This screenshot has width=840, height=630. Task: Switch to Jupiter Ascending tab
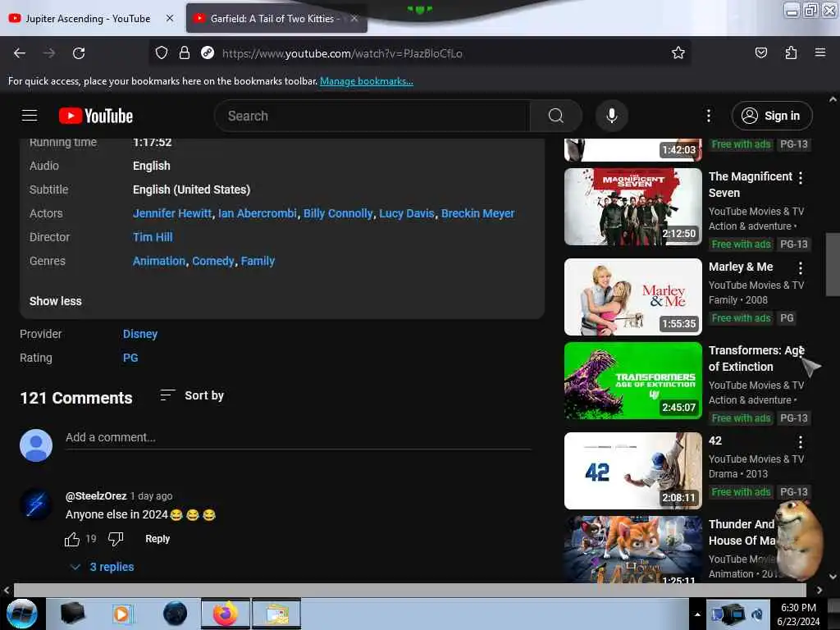pyautogui.click(x=89, y=19)
